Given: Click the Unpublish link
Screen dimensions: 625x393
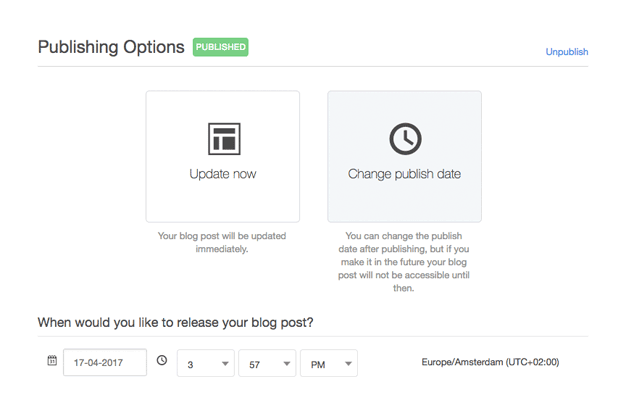Looking at the screenshot, I should click(566, 52).
